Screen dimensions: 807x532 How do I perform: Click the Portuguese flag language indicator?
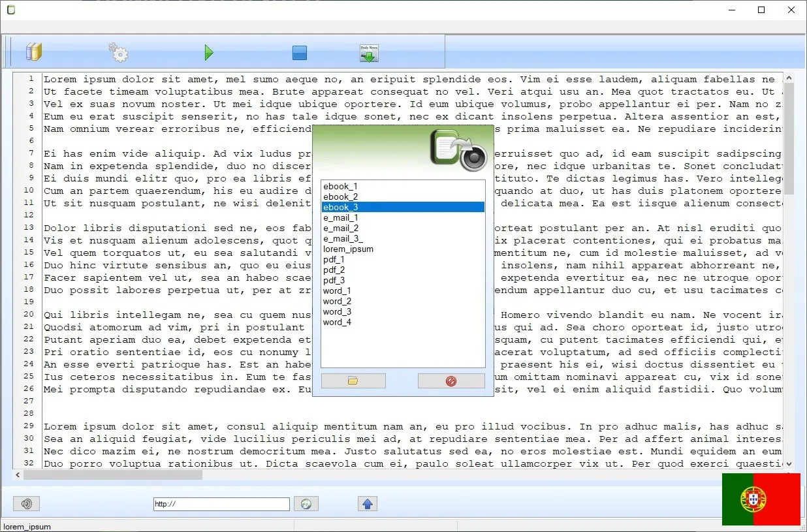click(x=761, y=499)
